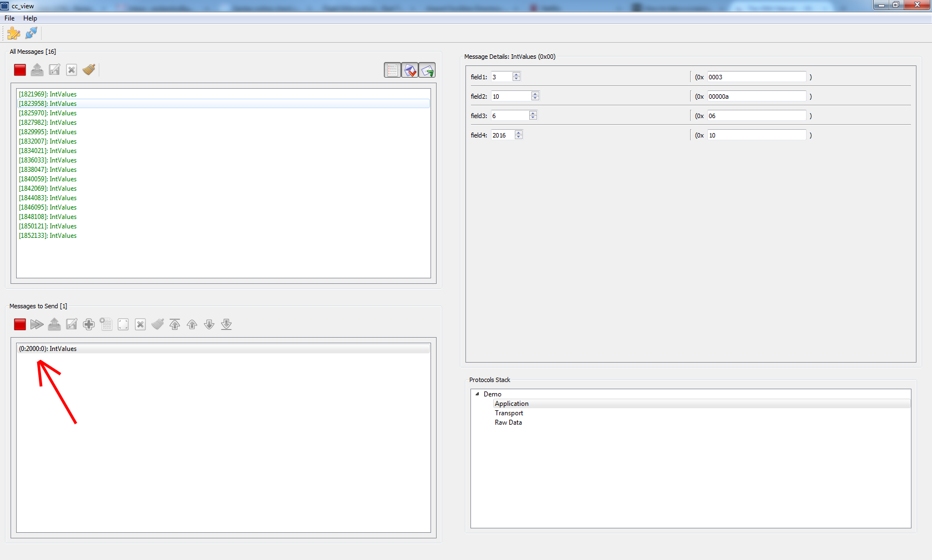This screenshot has width=932, height=560.
Task: Stop receiving in All Messages toolbar
Action: (20, 70)
